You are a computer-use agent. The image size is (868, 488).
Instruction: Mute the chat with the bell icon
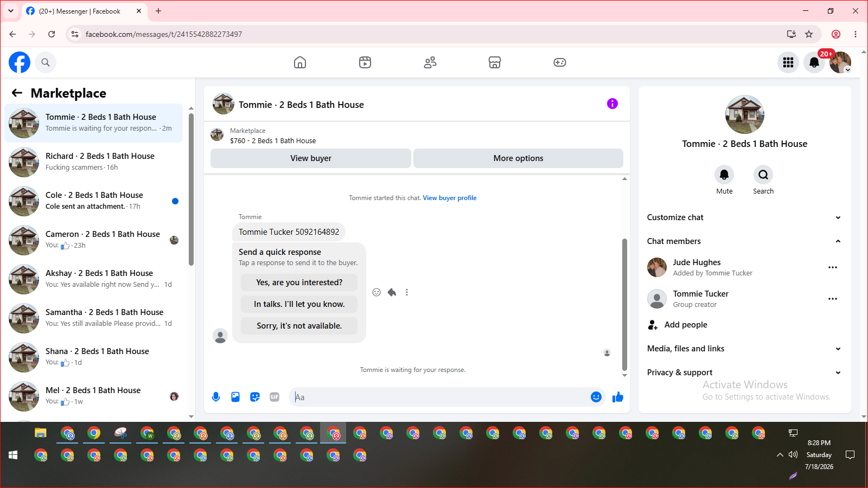(724, 175)
